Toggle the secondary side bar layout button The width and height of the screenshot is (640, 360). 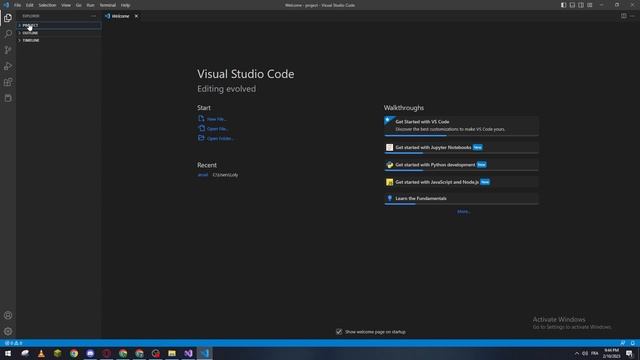tap(581, 5)
